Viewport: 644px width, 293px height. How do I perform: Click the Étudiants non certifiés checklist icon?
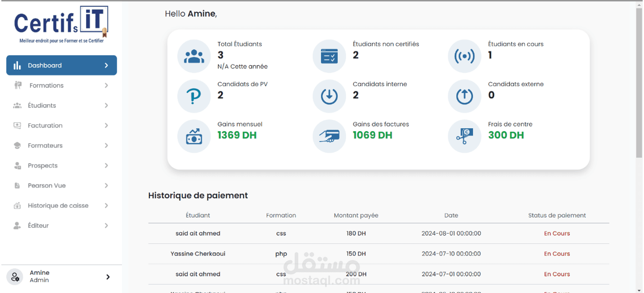tap(329, 56)
